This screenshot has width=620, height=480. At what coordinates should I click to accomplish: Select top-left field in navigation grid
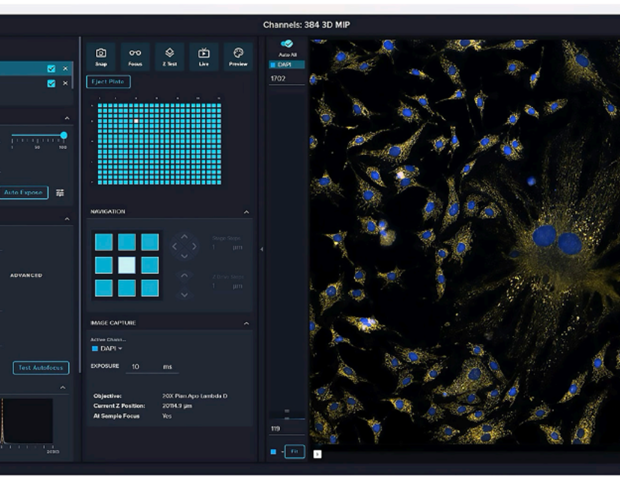point(104,242)
